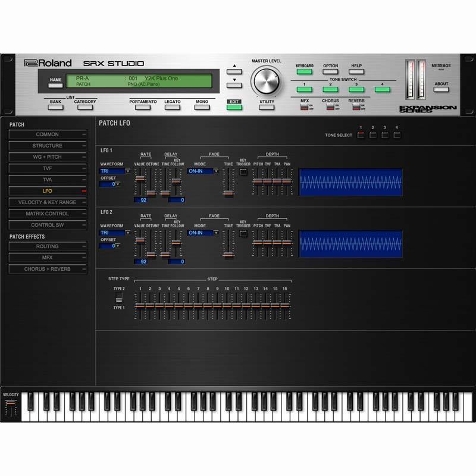Click the MASTER LEVEL knob
This screenshot has width=476, height=476.
(266, 82)
